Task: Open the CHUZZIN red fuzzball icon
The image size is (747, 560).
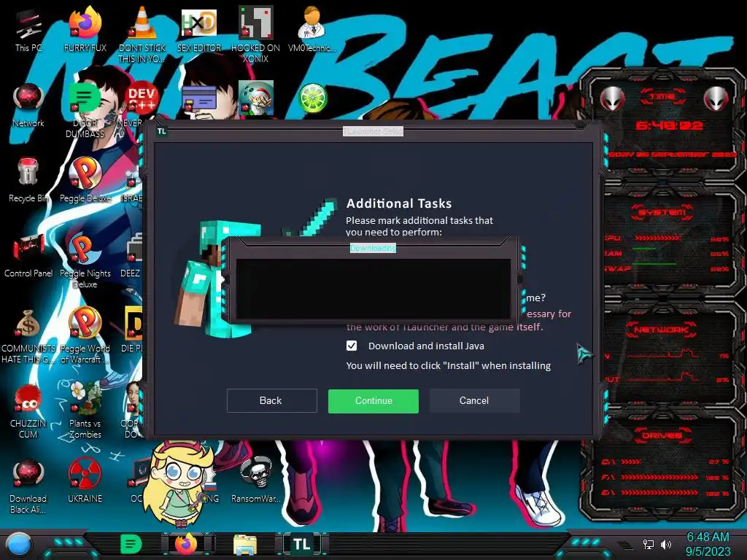Action: (x=28, y=411)
